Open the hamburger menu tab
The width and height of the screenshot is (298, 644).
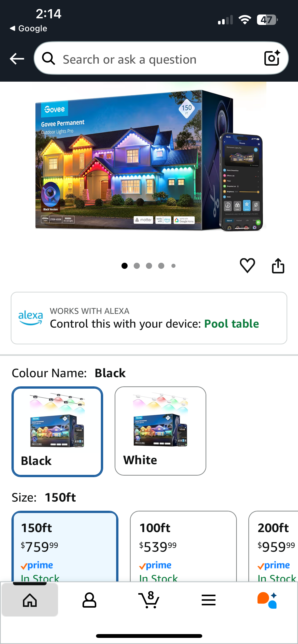tap(208, 600)
